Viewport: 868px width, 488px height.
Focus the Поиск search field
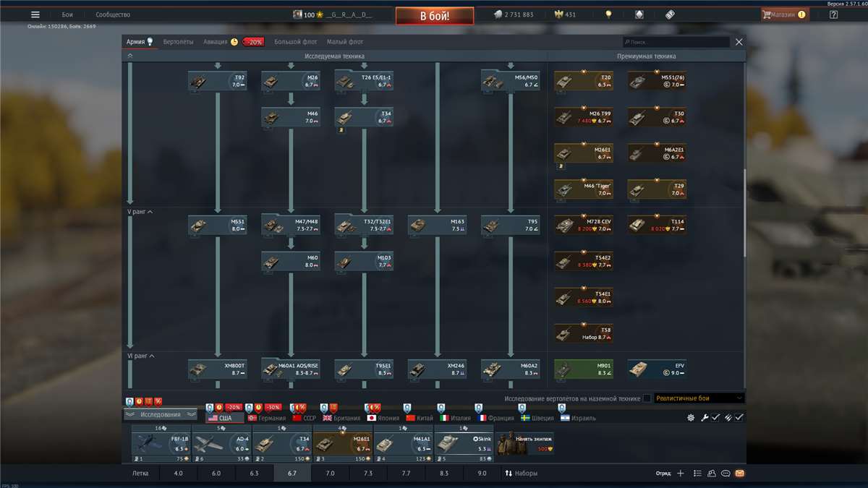point(676,43)
